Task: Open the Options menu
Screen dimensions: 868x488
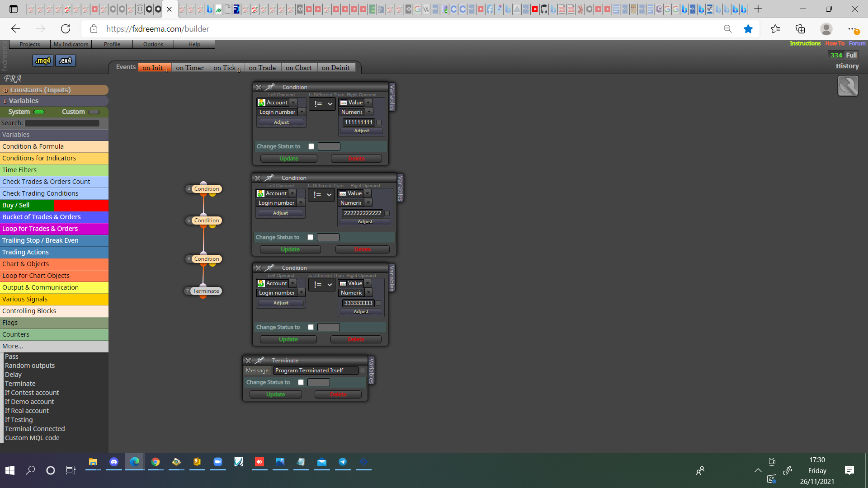Action: tap(153, 44)
